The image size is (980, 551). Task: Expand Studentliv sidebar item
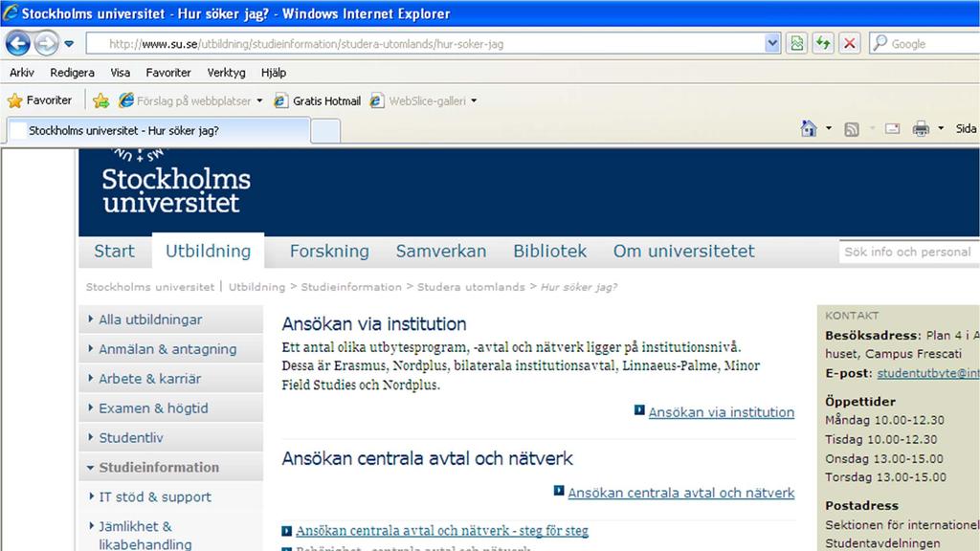[x=170, y=438]
